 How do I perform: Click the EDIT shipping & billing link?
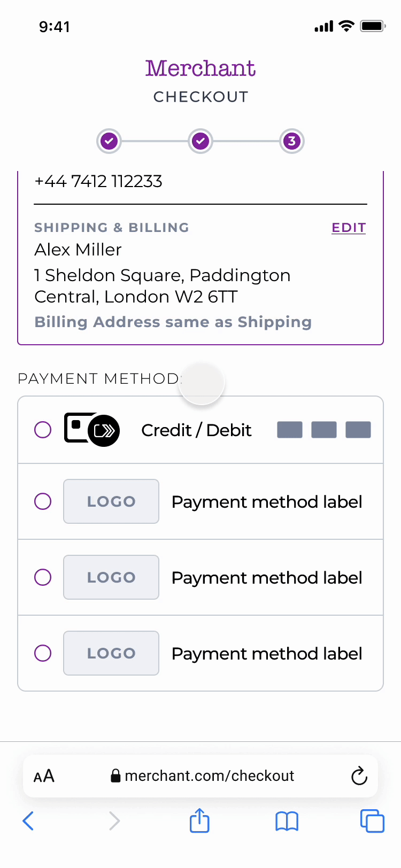(349, 228)
